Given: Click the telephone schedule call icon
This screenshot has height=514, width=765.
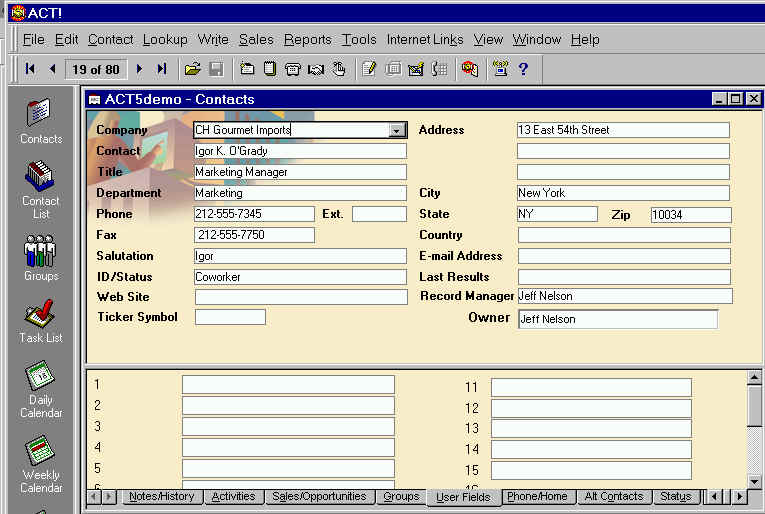Looking at the screenshot, I should tap(292, 69).
